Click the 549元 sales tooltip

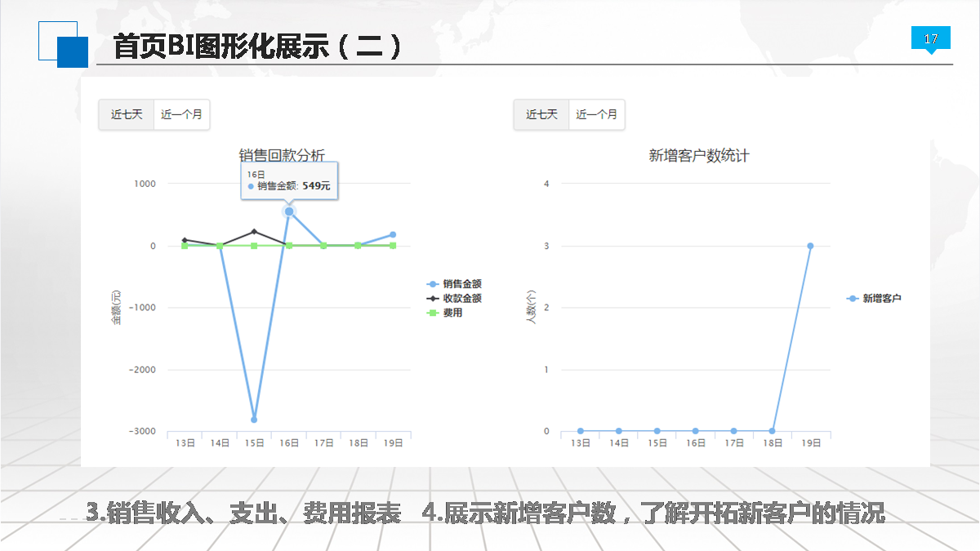tap(290, 180)
